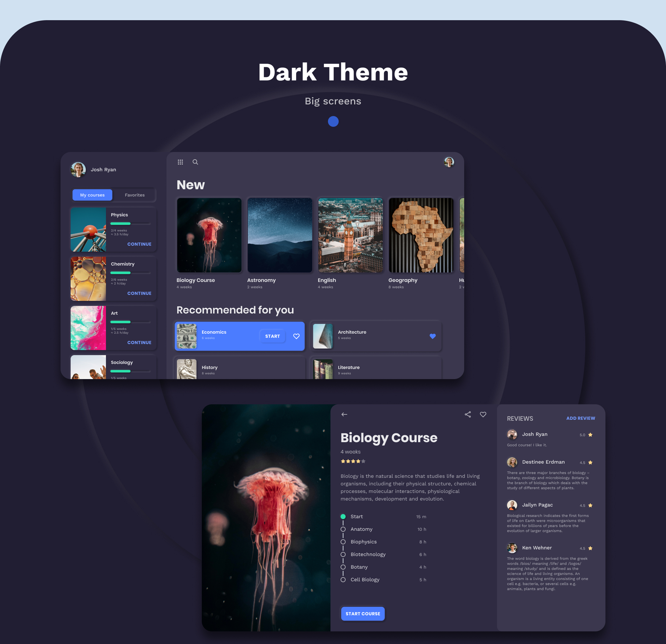Favorite the Economics course heart icon

click(x=296, y=336)
